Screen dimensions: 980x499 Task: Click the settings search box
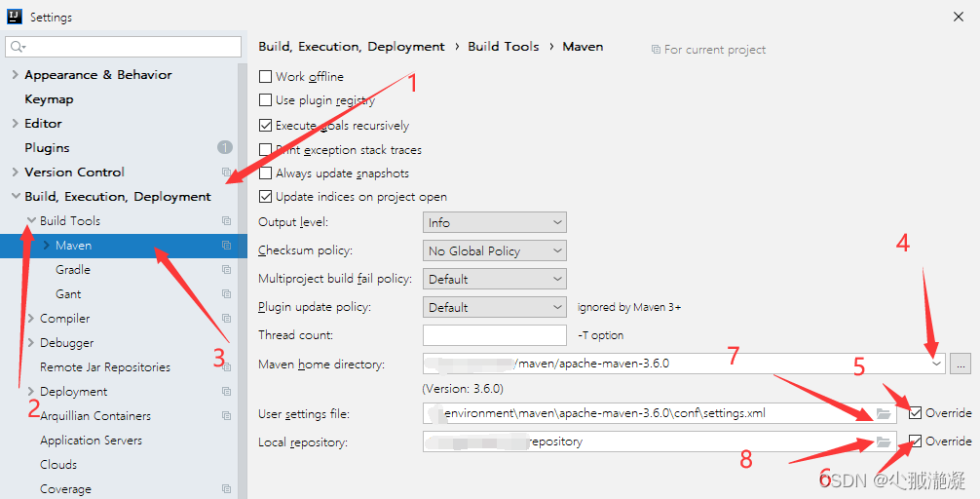tap(123, 47)
